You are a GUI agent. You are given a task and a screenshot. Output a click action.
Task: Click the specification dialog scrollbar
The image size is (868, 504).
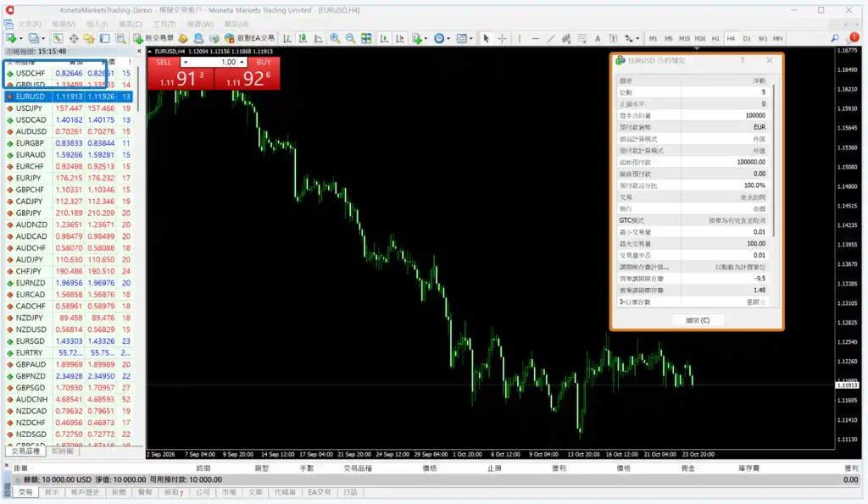tap(774, 160)
